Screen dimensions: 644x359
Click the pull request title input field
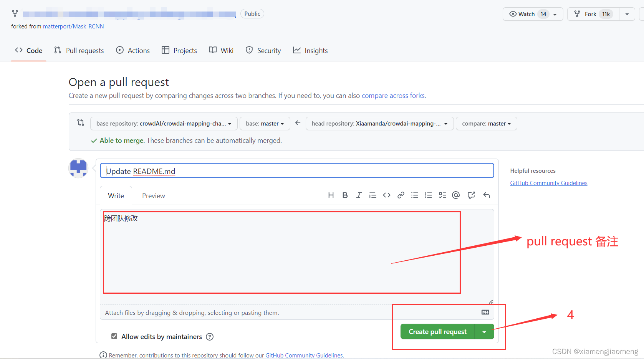[x=297, y=171]
